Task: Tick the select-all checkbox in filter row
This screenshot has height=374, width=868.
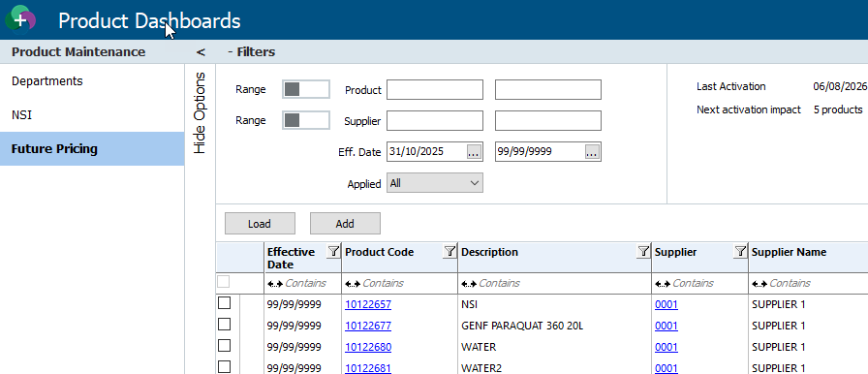Action: (x=223, y=282)
